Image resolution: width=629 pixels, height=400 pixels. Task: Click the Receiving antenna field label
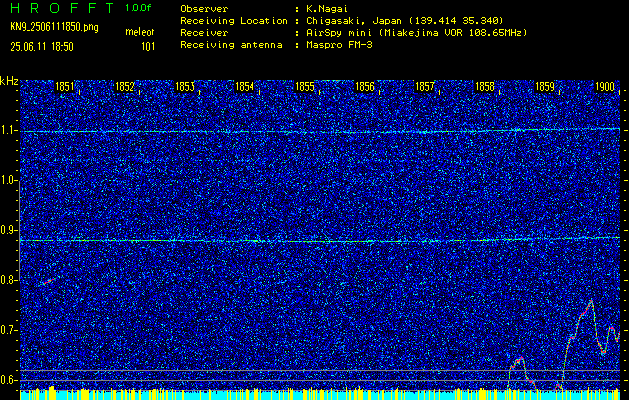coord(231,45)
